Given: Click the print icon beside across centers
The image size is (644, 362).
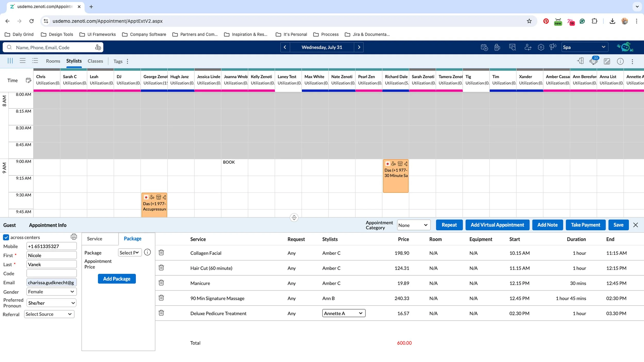Looking at the screenshot, I should (x=74, y=237).
